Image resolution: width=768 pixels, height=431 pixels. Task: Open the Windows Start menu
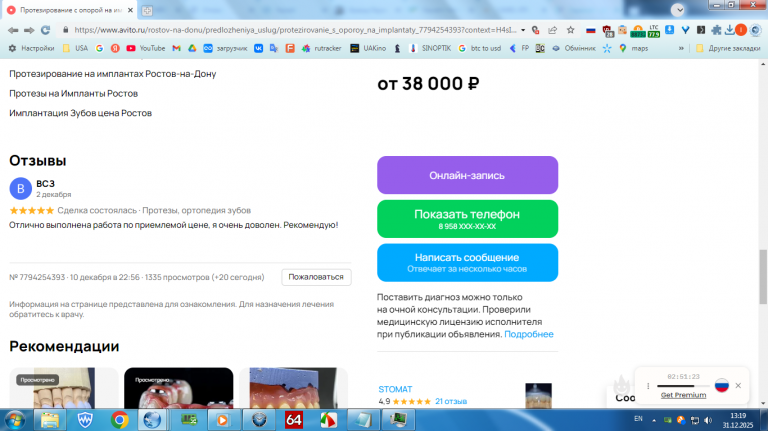[x=15, y=420]
